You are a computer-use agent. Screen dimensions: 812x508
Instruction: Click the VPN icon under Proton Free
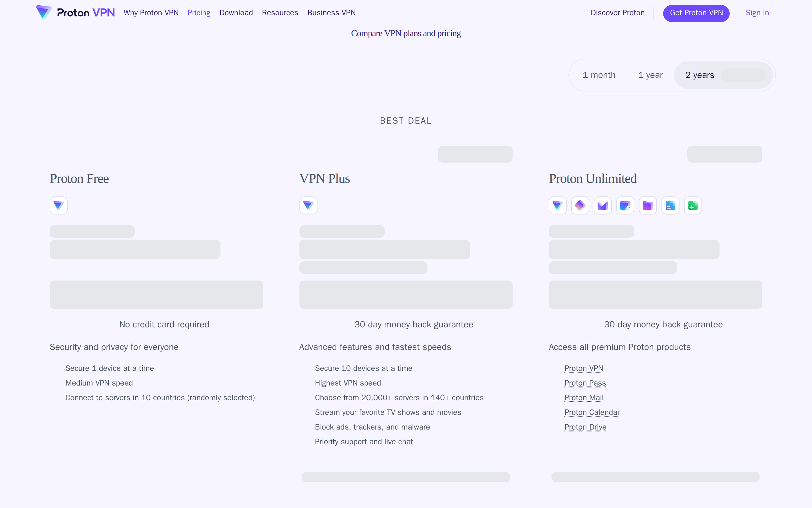click(x=59, y=205)
